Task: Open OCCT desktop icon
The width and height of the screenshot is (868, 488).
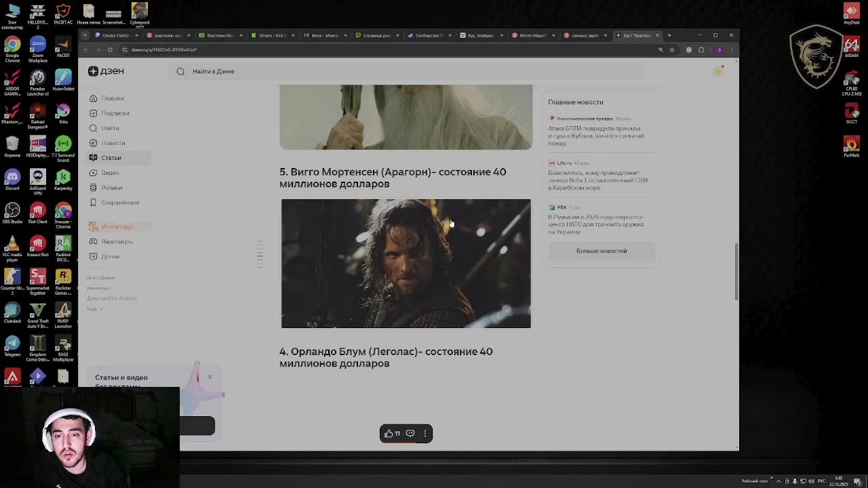Action: coord(852,113)
